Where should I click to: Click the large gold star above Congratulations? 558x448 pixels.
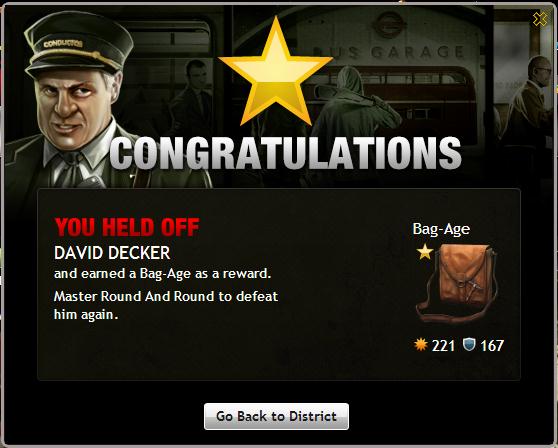[276, 72]
